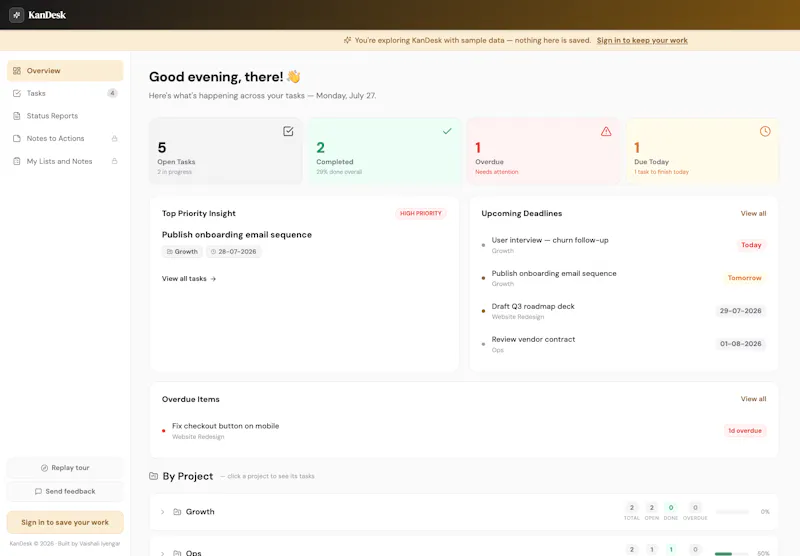The height and width of the screenshot is (556, 800).
Task: Click the lock icon beside My Lists and Notes
Action: pyautogui.click(x=114, y=161)
